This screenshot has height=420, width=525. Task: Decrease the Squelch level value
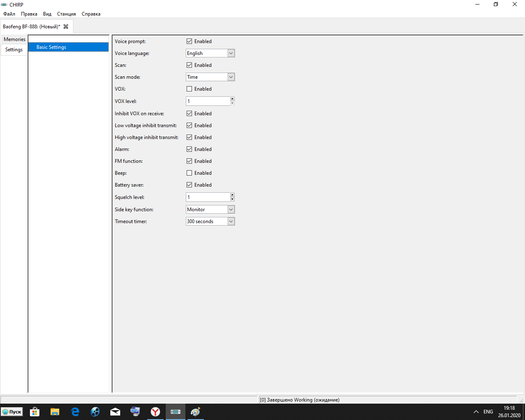click(x=233, y=199)
